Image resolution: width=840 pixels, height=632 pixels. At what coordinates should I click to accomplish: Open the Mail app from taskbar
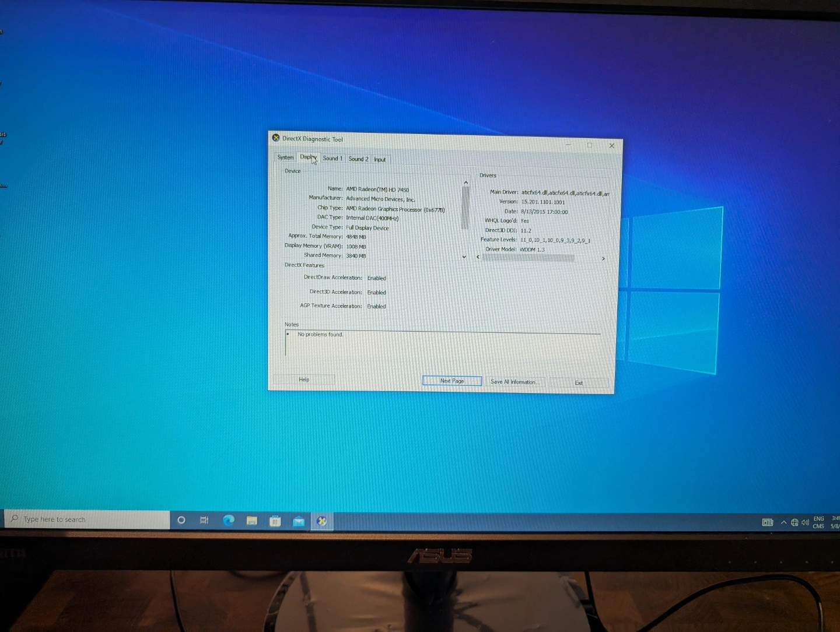(x=299, y=521)
